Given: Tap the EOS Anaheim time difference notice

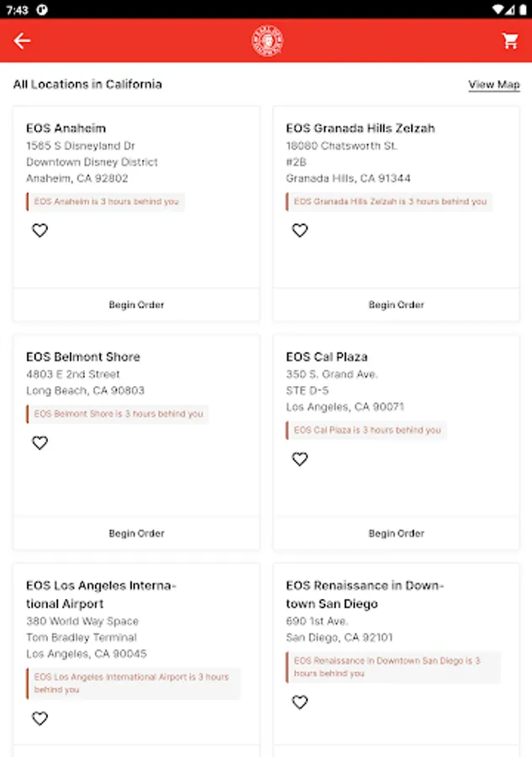Looking at the screenshot, I should pyautogui.click(x=106, y=202).
